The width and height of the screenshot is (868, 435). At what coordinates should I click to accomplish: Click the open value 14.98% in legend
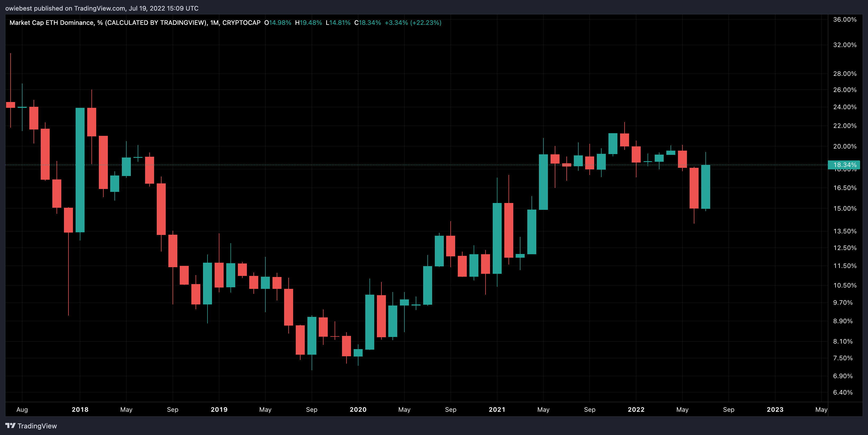point(280,22)
